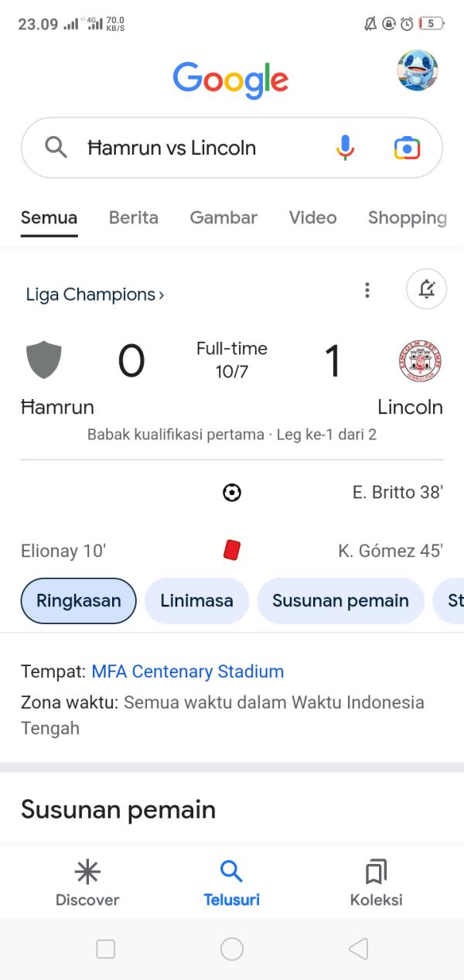This screenshot has width=464, height=980.
Task: Select the Ringkasan chip
Action: [x=78, y=600]
